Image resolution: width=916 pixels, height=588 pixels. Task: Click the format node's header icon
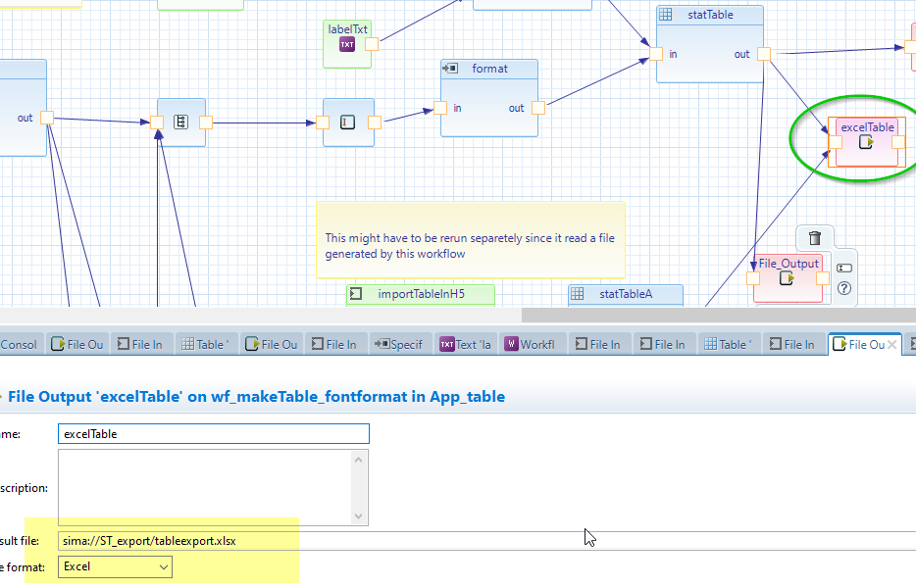(x=451, y=69)
